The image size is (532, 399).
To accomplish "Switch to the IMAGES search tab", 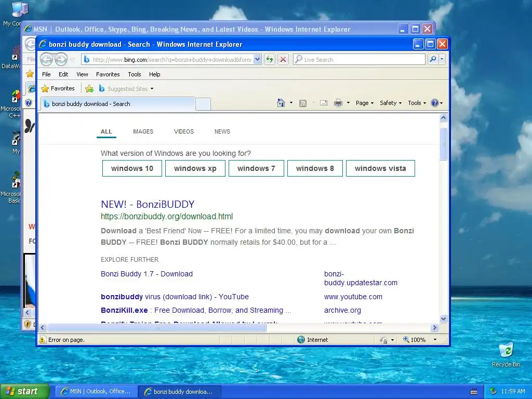I will click(x=143, y=131).
